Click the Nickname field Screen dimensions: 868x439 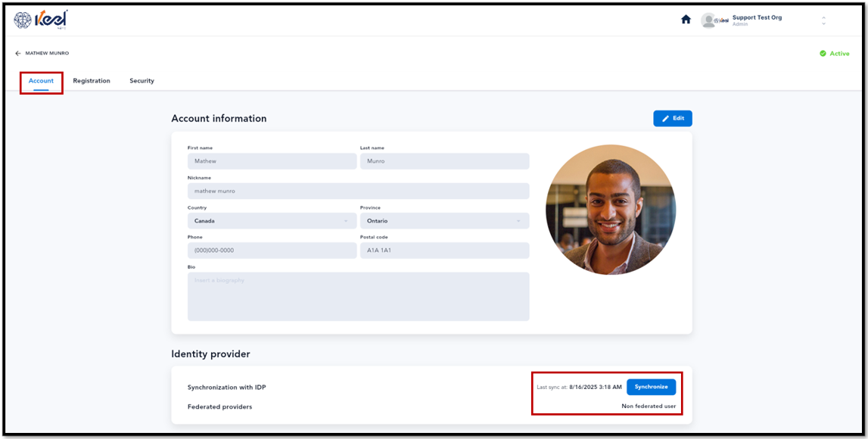tap(358, 191)
